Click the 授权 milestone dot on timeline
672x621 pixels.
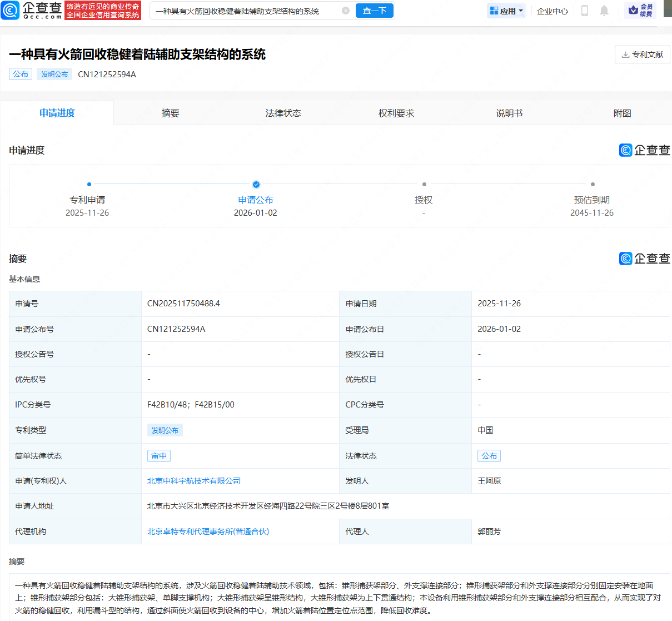(x=424, y=184)
